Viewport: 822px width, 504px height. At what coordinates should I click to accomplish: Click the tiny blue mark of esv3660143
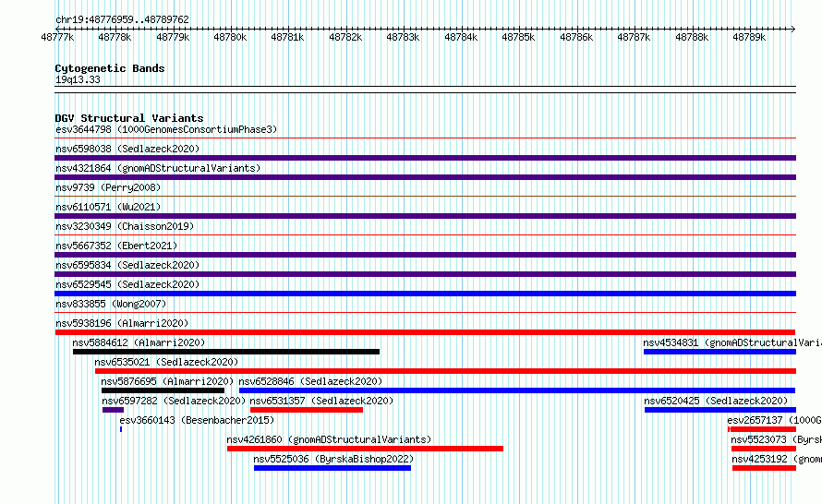[x=121, y=429]
